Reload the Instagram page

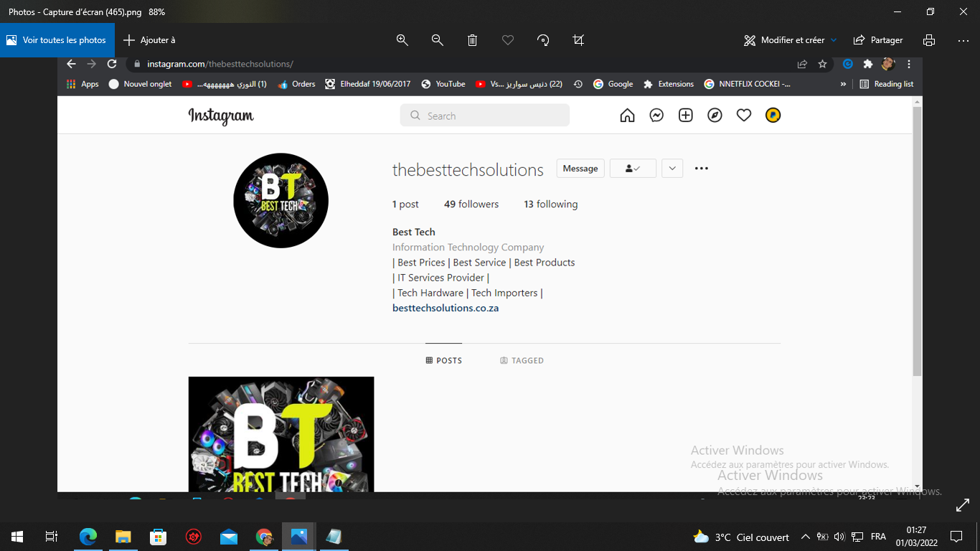pyautogui.click(x=112, y=64)
